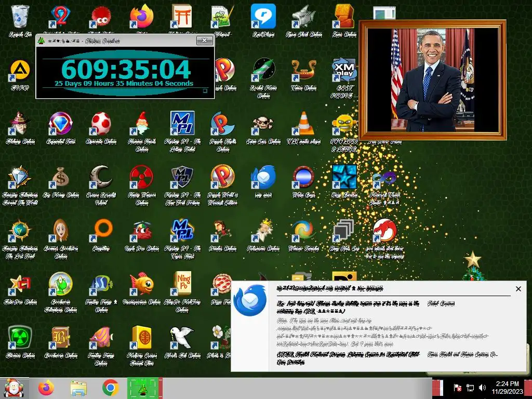Open the Rocket Mania Deluxe shortcut

263,70
